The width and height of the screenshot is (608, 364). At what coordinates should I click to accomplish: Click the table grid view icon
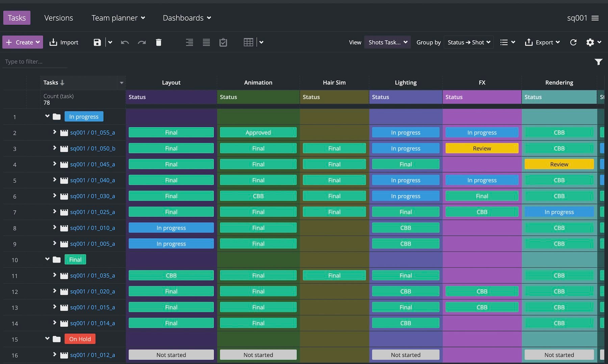tap(248, 42)
